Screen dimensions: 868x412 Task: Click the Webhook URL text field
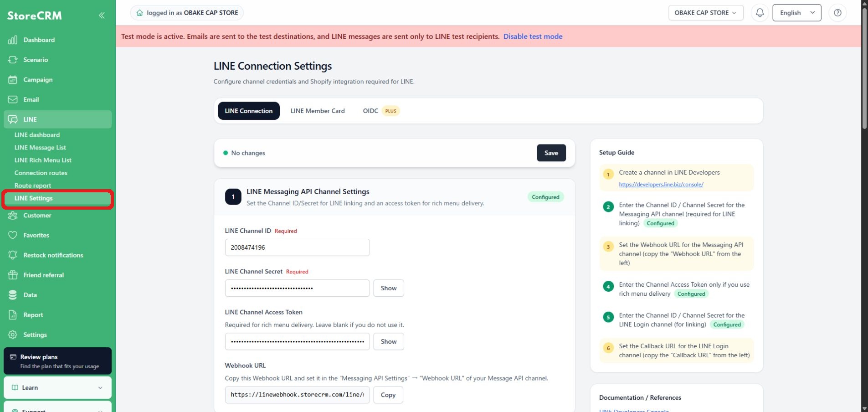[x=297, y=395]
